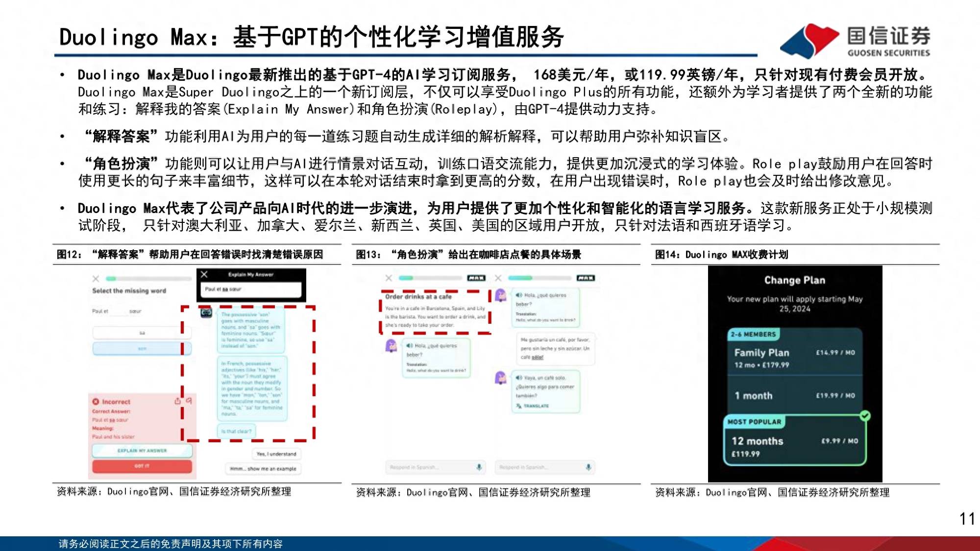Play audio of Hola message below cafe scenario
Image resolution: width=980 pixels, height=551 pixels.
click(x=410, y=345)
